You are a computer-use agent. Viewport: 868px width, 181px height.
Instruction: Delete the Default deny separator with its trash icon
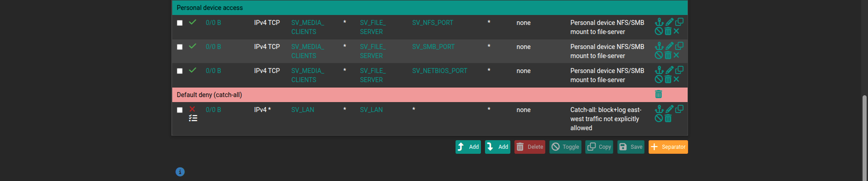point(659,94)
